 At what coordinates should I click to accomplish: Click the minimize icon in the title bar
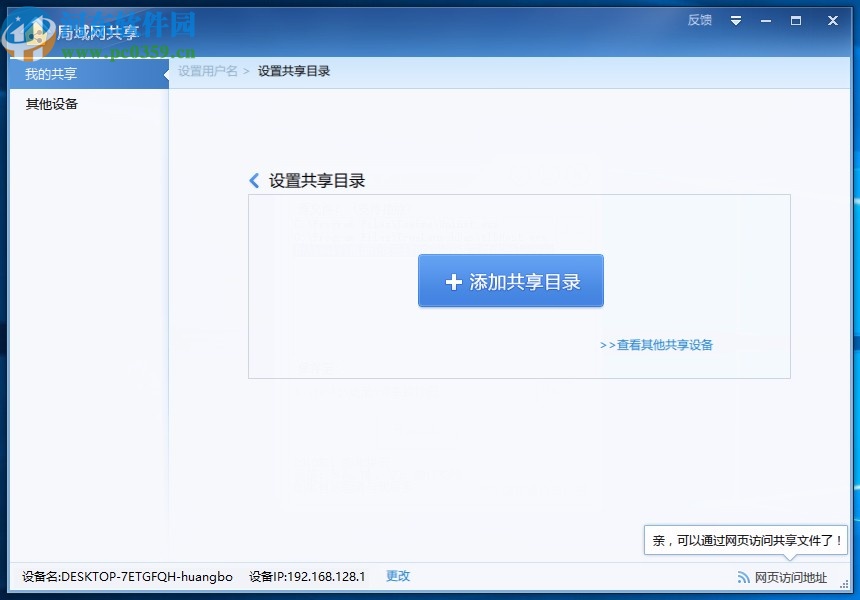pyautogui.click(x=765, y=20)
